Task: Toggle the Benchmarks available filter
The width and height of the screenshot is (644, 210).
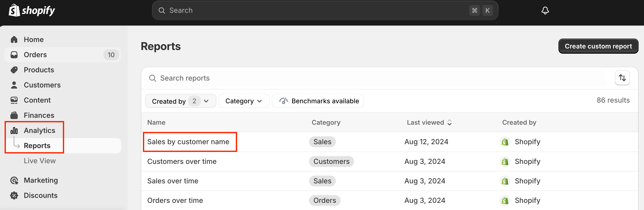Action: (x=318, y=101)
